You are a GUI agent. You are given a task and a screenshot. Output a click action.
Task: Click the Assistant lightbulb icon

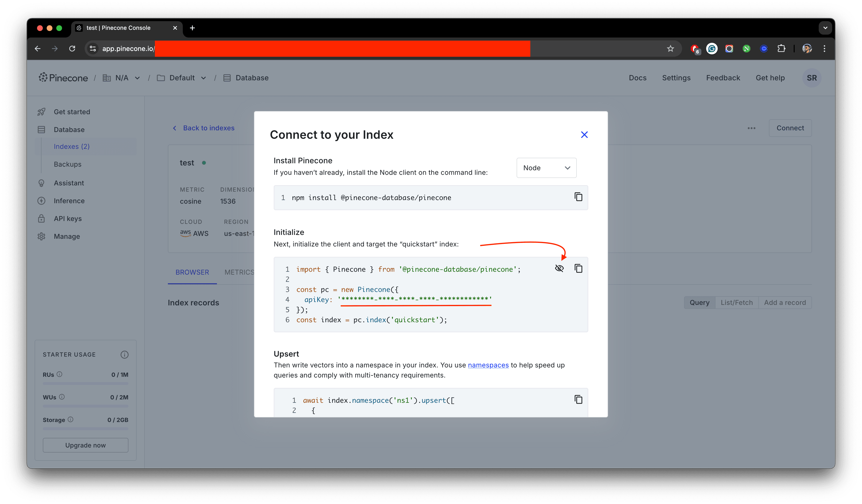click(x=41, y=183)
